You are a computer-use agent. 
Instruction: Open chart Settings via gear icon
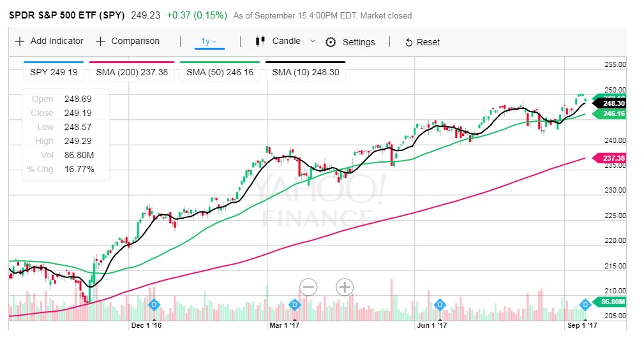(x=331, y=42)
